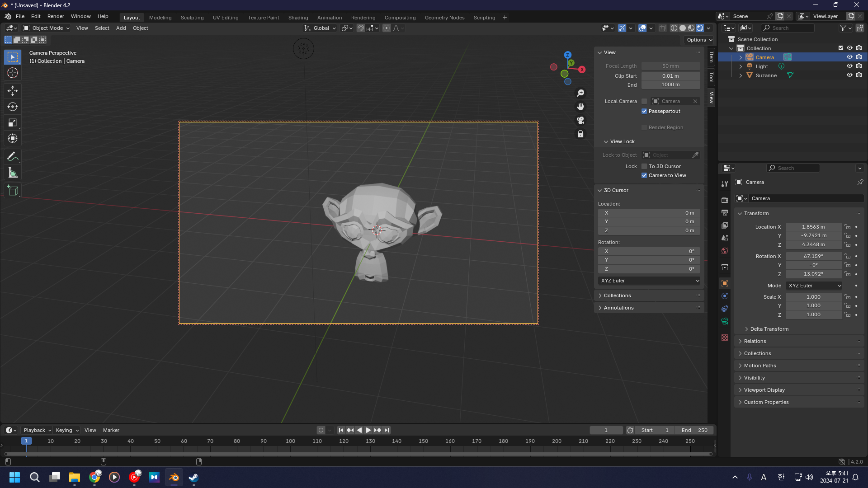Screen dimensions: 868x488
Task: Open the Modeling workspace tab
Action: coord(160,18)
